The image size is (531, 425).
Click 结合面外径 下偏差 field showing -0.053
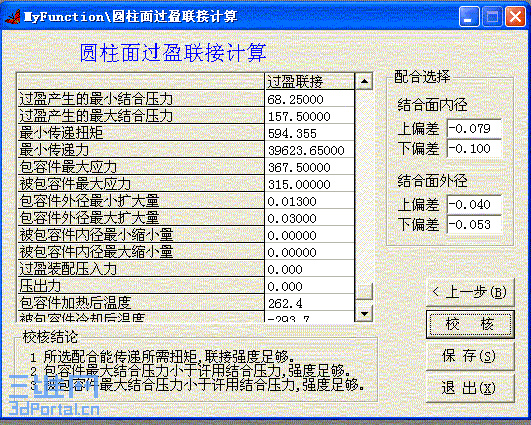pos(474,224)
